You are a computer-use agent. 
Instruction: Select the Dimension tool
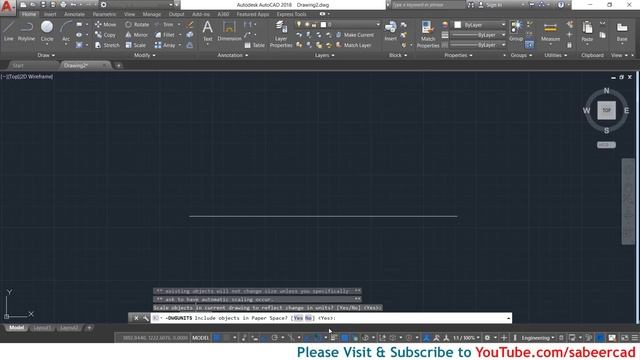(x=229, y=31)
